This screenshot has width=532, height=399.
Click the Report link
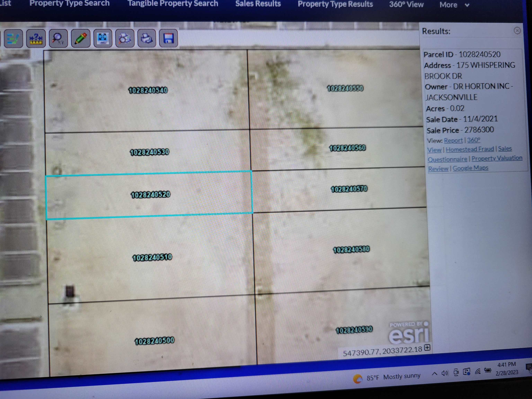(453, 140)
